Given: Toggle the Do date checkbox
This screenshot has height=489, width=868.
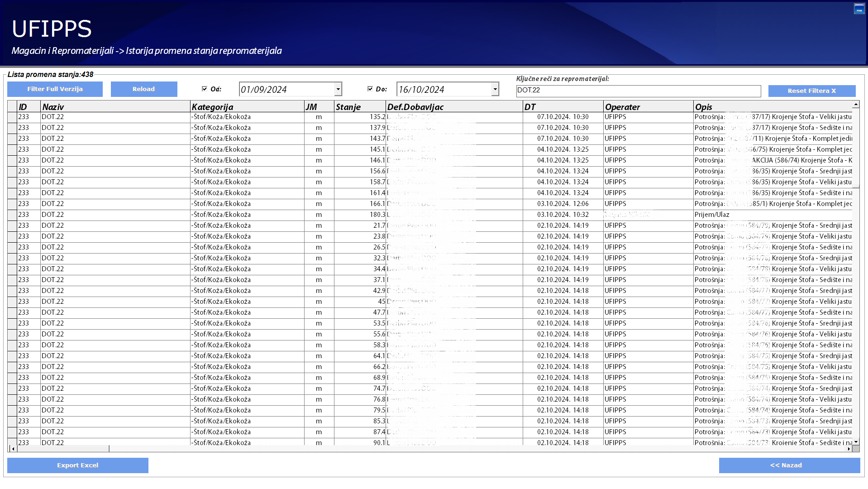Looking at the screenshot, I should (x=370, y=89).
